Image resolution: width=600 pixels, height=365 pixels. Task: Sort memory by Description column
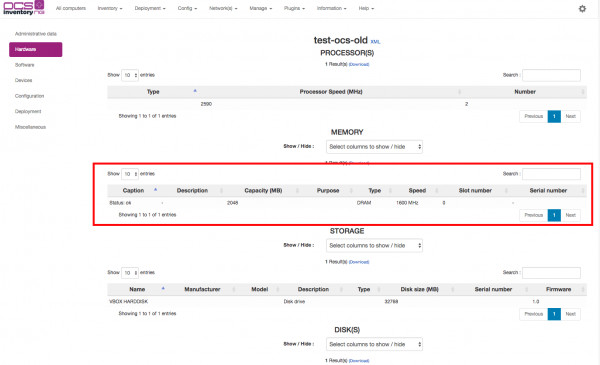[192, 191]
